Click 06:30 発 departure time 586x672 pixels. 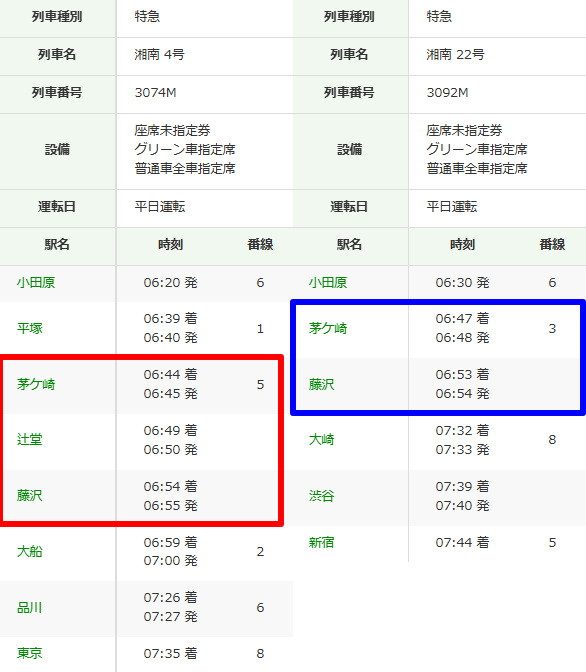[463, 283]
